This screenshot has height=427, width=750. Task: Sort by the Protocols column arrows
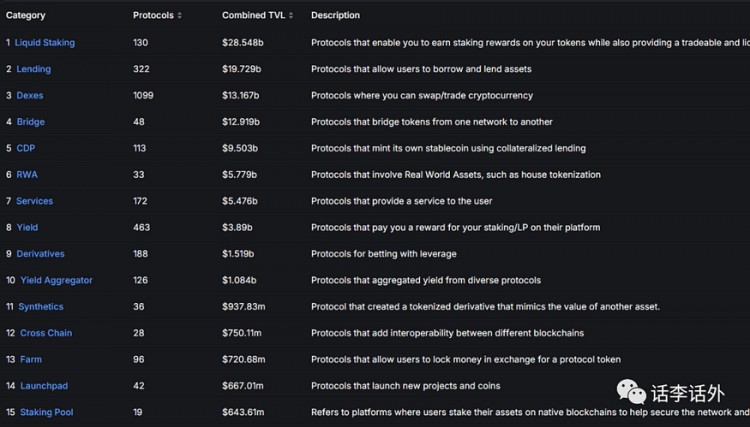coord(179,15)
